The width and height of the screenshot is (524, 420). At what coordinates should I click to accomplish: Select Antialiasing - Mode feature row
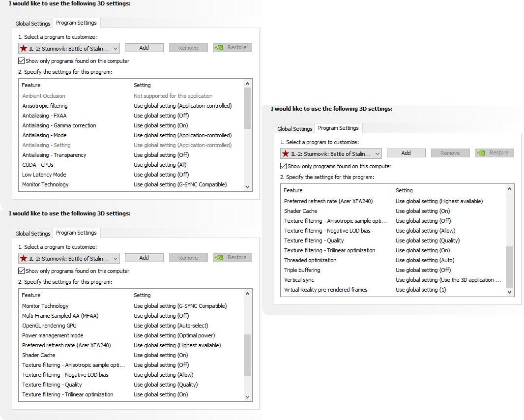131,135
